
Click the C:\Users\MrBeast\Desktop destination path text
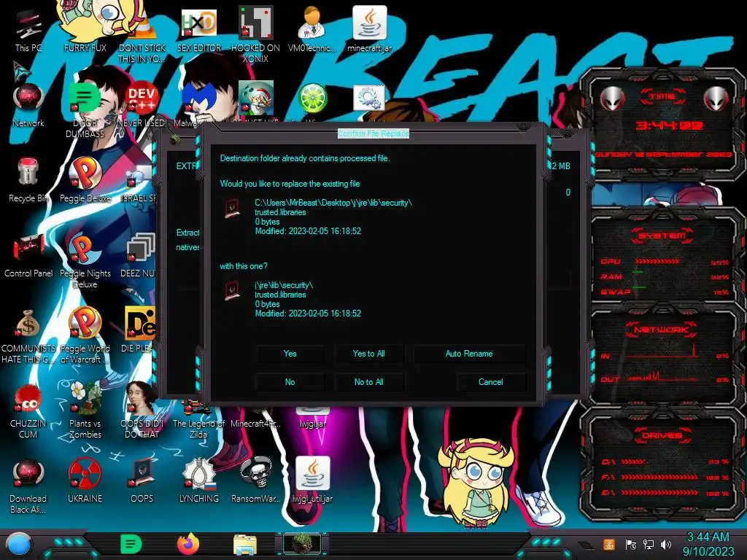point(333,203)
